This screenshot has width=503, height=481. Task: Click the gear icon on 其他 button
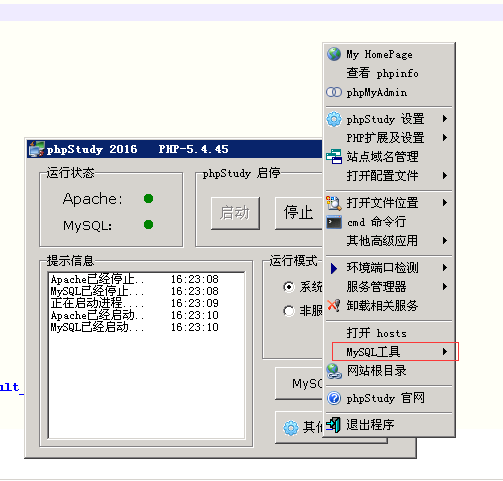point(291,428)
